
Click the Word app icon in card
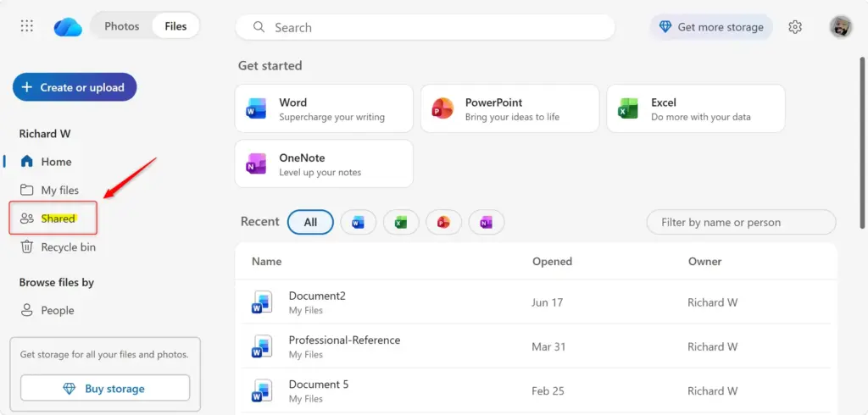[x=257, y=108]
